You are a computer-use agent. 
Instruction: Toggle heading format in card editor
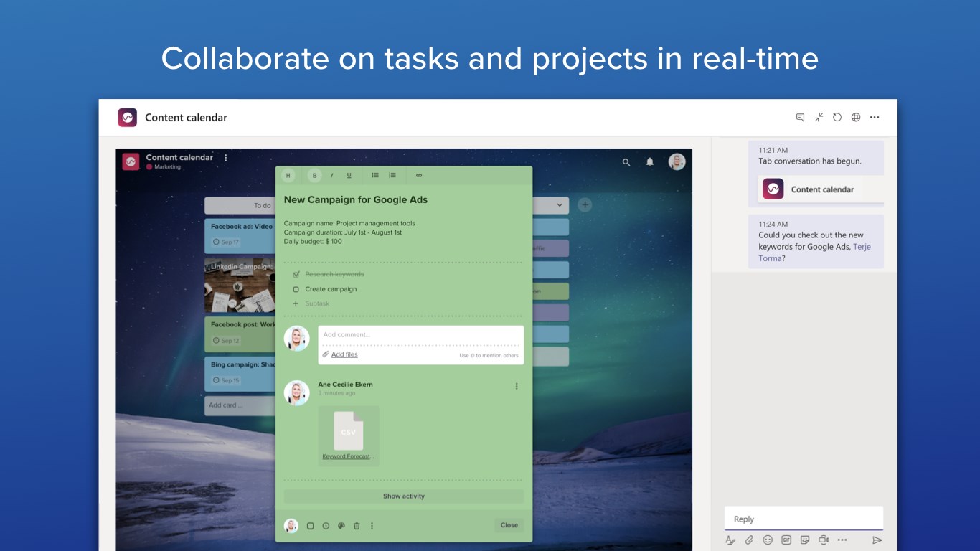[288, 175]
